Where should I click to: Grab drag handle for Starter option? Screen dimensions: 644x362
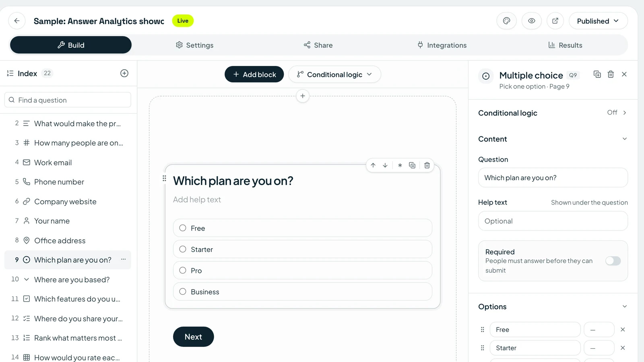tap(483, 348)
